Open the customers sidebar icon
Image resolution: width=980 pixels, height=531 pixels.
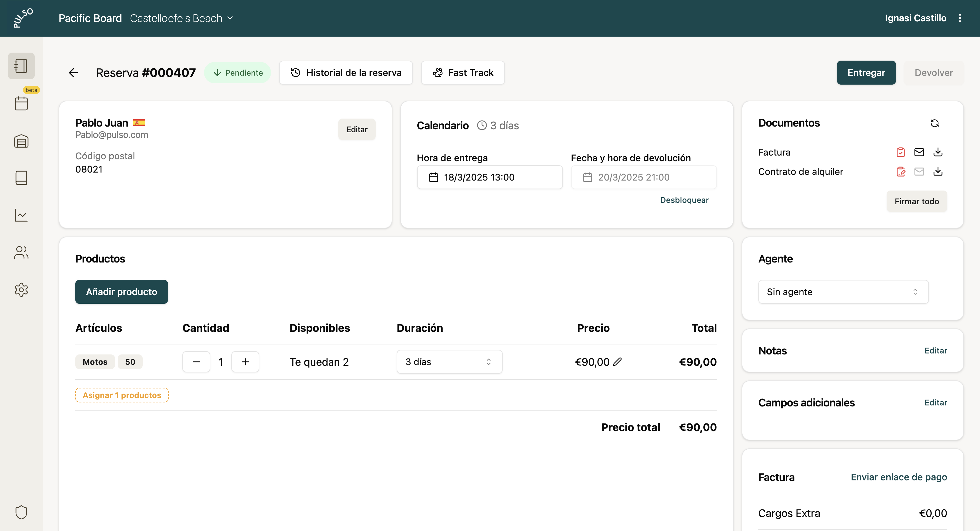coord(21,253)
